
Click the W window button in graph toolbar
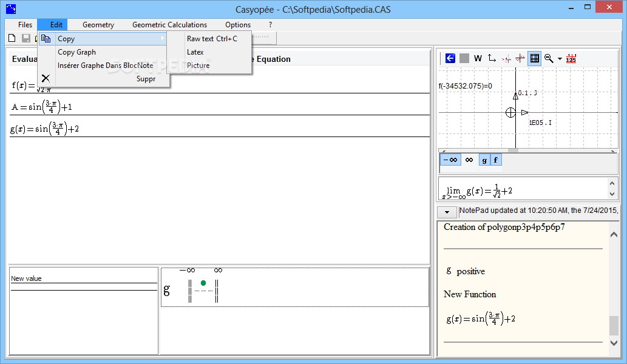(478, 58)
